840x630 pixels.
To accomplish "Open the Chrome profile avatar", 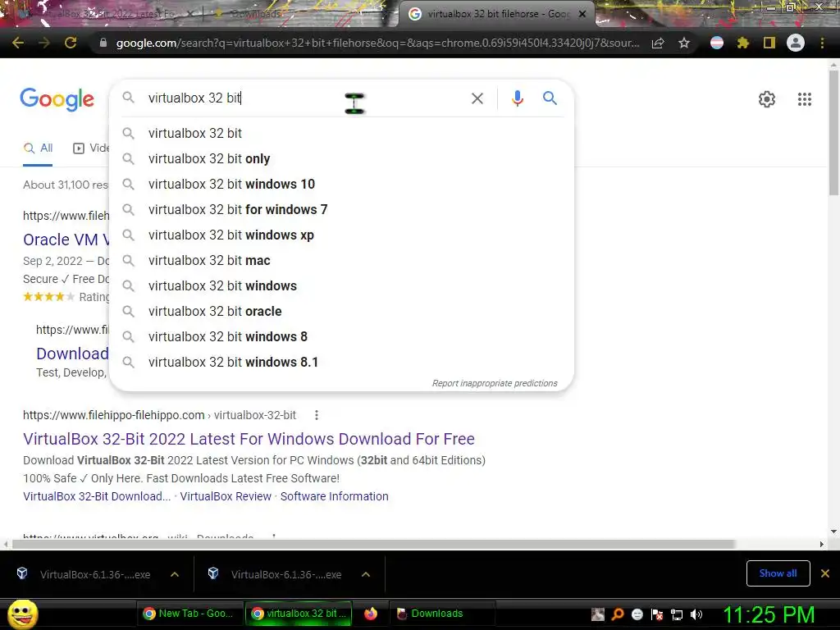I will pyautogui.click(x=796, y=43).
